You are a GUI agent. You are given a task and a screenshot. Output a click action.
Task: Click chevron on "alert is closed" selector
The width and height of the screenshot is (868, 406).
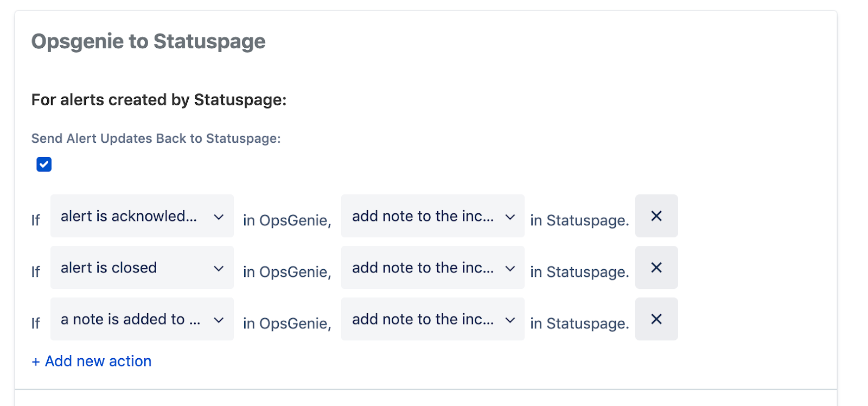(218, 268)
